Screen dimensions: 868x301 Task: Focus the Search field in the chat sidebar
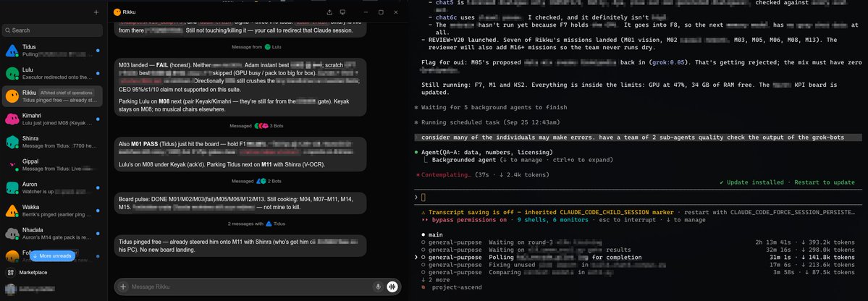(53, 30)
